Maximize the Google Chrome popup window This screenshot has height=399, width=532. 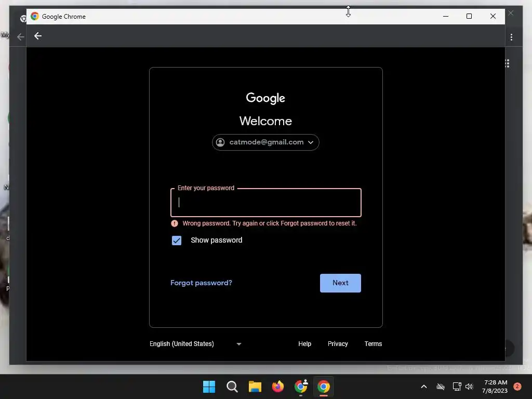[x=469, y=16]
